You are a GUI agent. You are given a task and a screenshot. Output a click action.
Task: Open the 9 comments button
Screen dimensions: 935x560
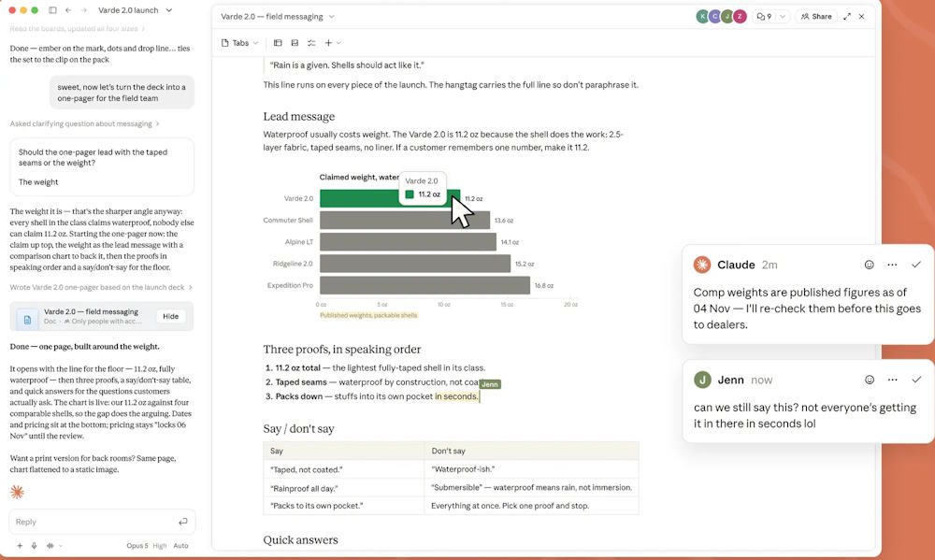764,17
